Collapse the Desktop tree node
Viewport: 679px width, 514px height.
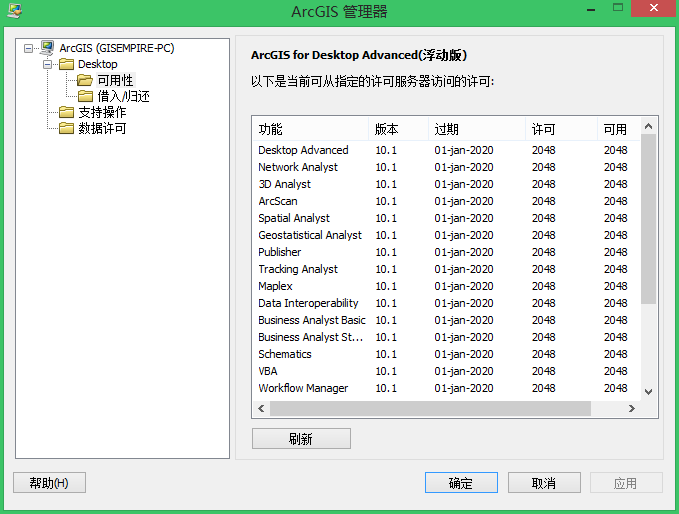[48, 65]
